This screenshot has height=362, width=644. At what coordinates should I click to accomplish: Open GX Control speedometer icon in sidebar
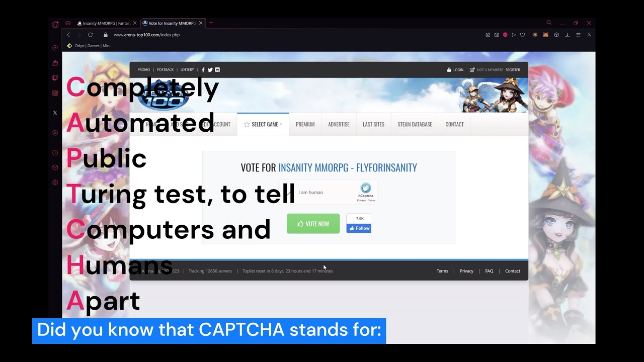55,48
